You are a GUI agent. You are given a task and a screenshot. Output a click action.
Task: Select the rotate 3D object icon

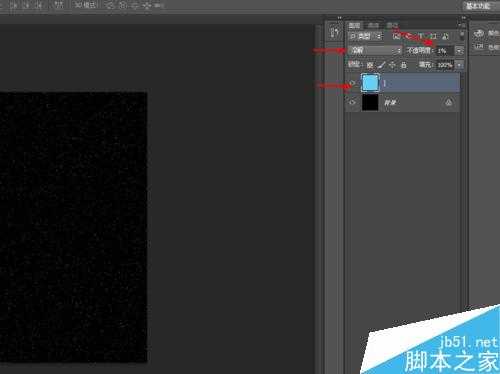[x=109, y=5]
